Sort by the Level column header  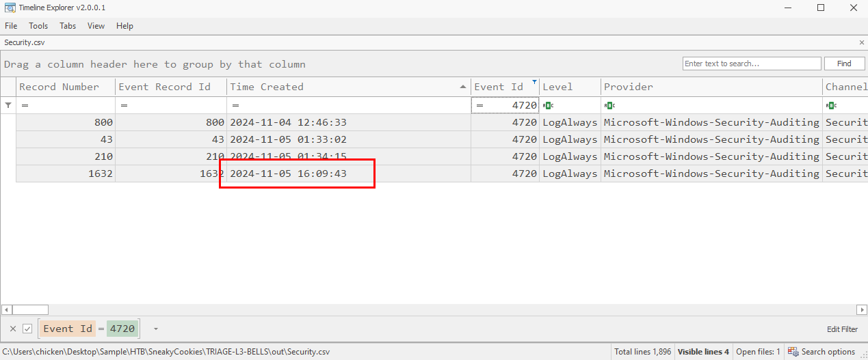[570, 87]
